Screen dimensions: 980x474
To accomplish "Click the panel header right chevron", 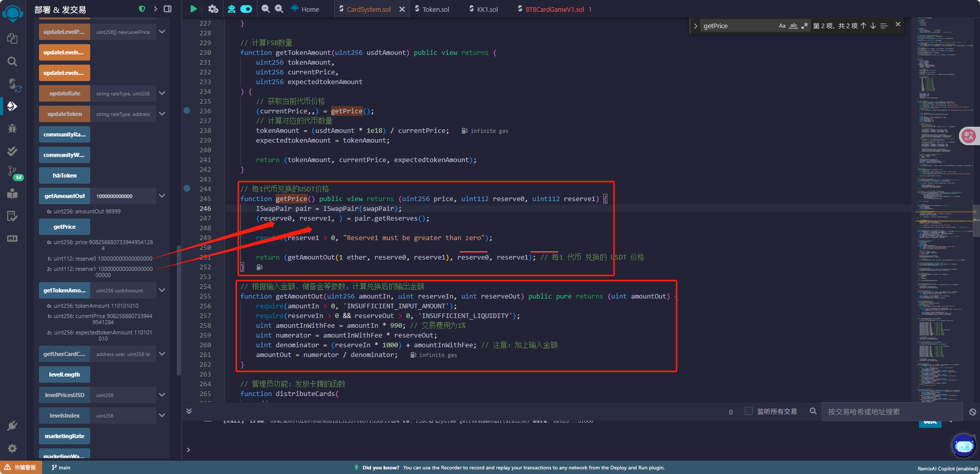I will pyautogui.click(x=155, y=9).
